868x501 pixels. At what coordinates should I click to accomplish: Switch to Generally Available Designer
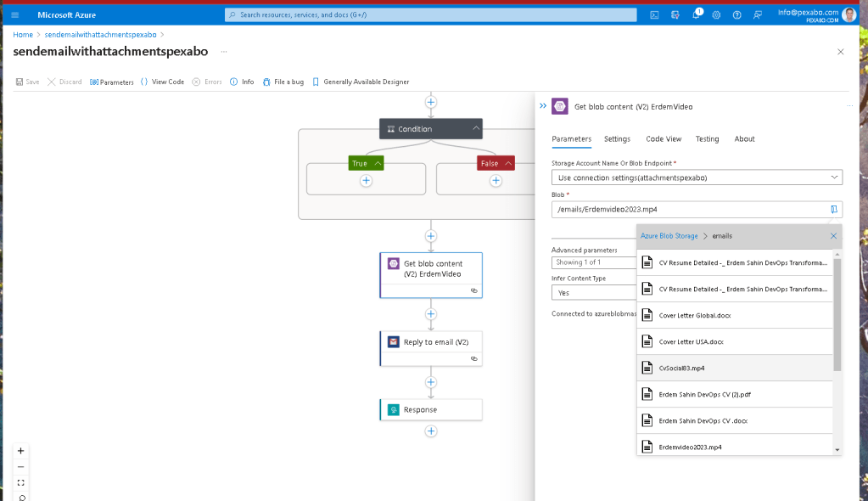point(361,82)
